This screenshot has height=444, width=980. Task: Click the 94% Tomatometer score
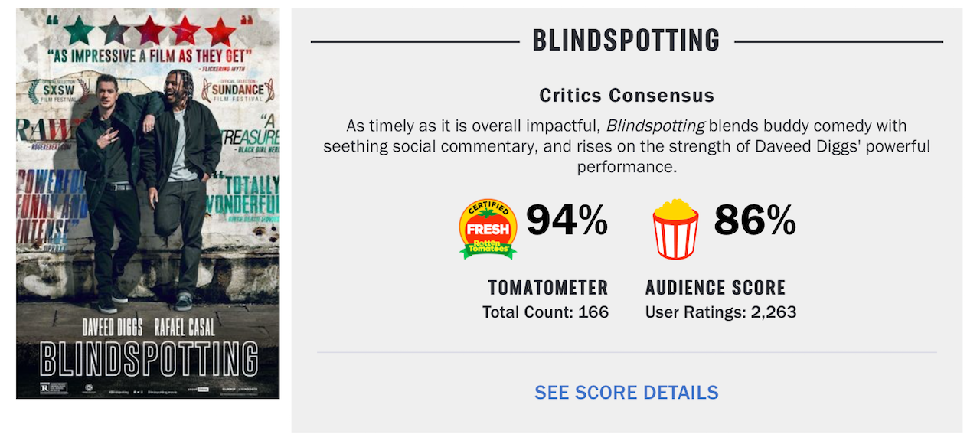[x=567, y=221]
